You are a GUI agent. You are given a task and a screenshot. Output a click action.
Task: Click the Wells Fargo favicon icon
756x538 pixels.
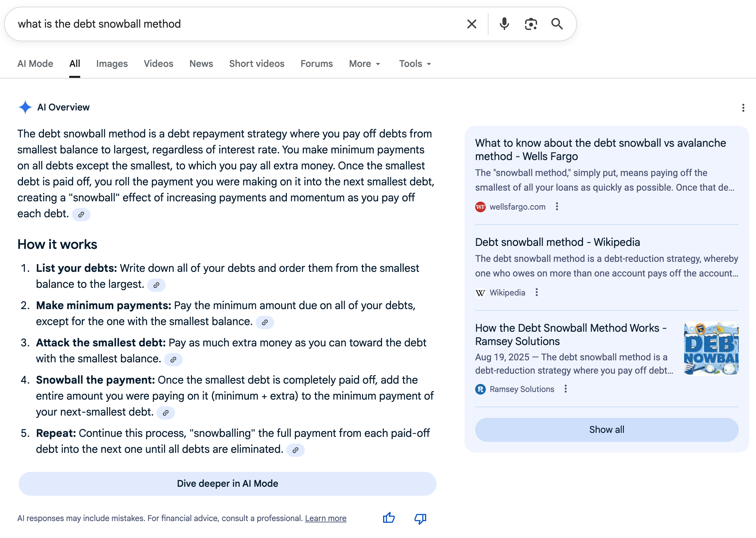pyautogui.click(x=480, y=207)
